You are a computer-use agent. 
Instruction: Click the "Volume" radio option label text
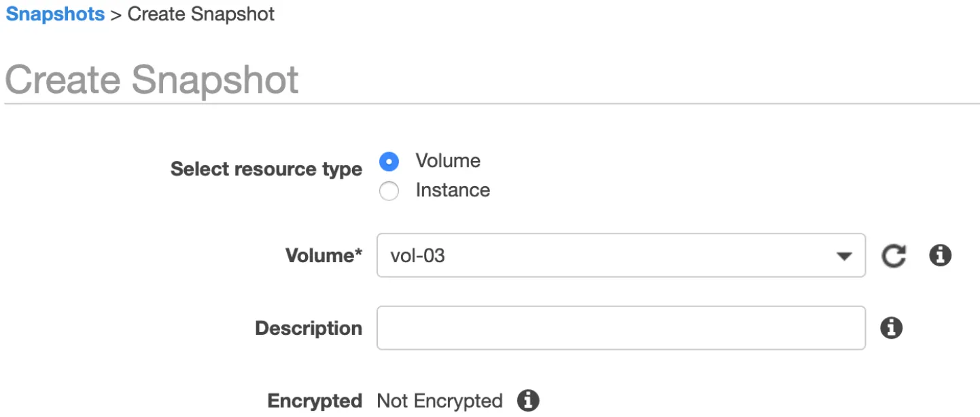click(448, 161)
